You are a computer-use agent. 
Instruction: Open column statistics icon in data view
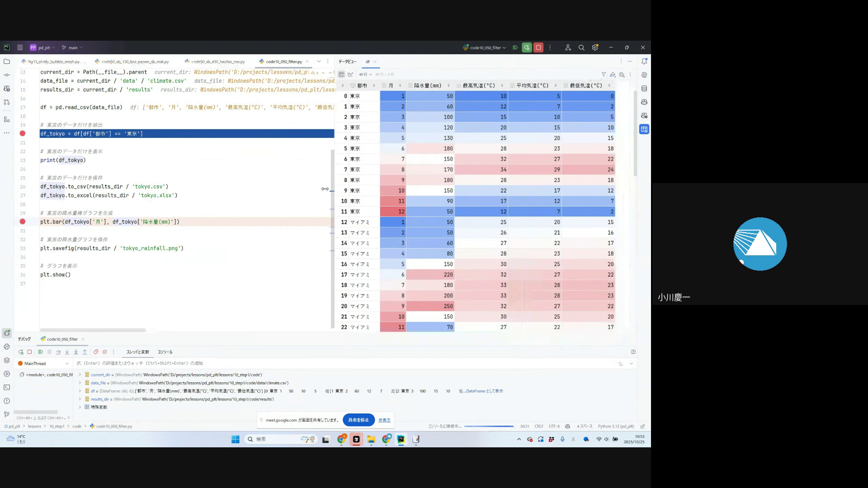pyautogui.click(x=622, y=75)
